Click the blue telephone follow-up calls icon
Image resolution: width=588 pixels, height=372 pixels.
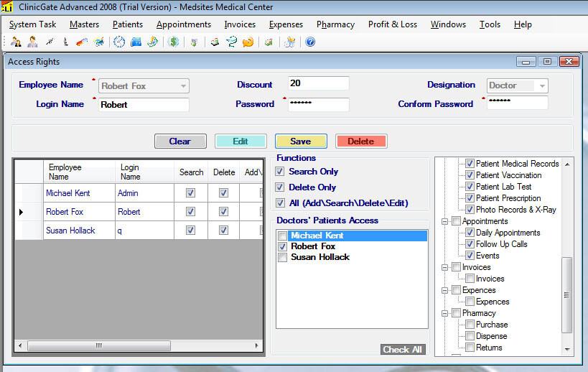(136, 42)
